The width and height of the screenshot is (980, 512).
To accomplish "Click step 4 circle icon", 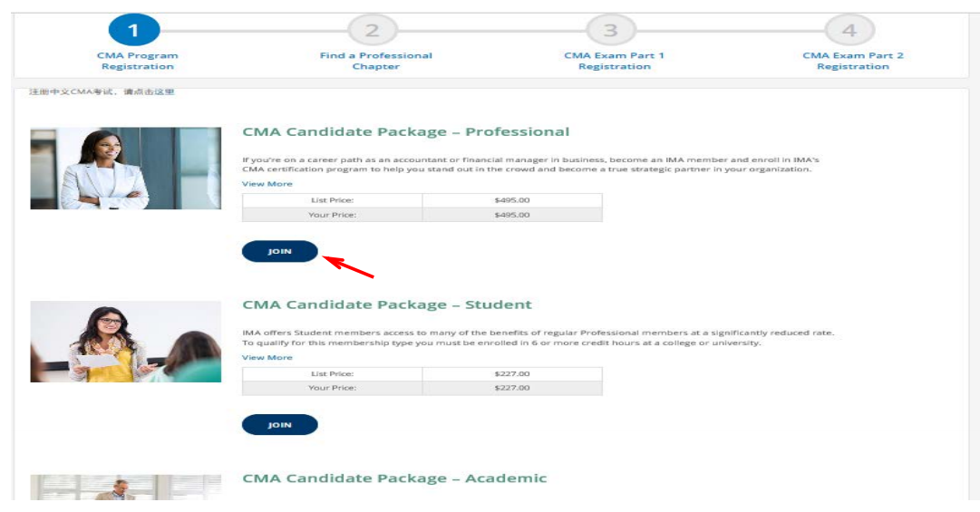I will tap(849, 31).
